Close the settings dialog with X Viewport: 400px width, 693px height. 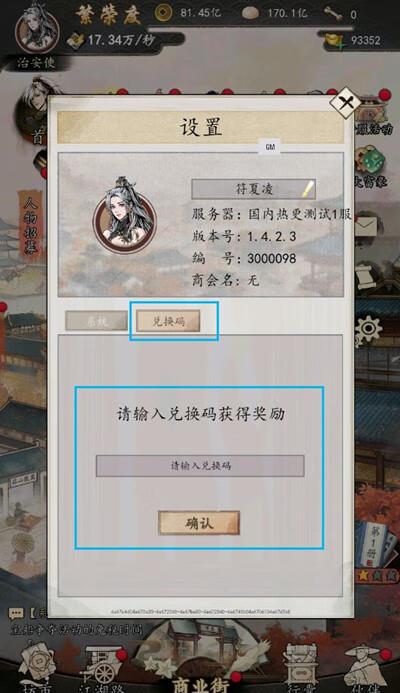click(x=345, y=103)
